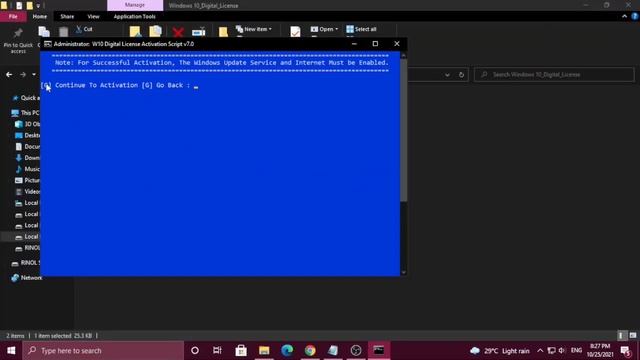Switch to large icons view in status bar
The image size is (640, 360).
633,336
